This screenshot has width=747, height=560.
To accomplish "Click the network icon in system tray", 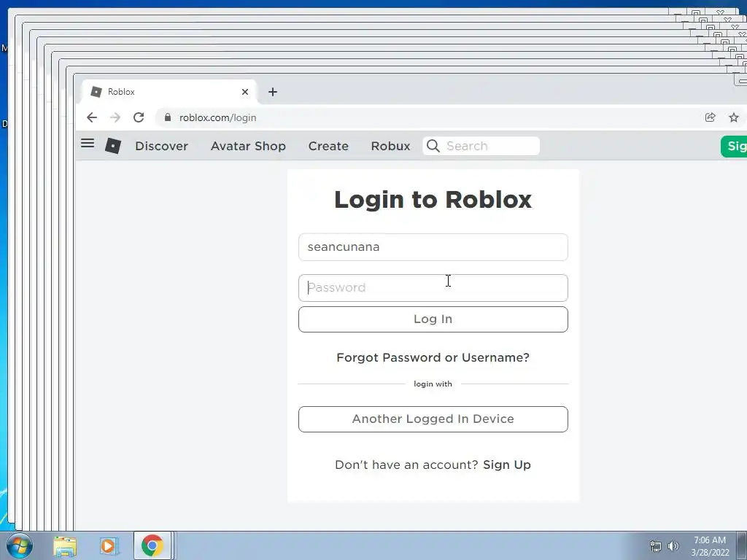I will (656, 546).
